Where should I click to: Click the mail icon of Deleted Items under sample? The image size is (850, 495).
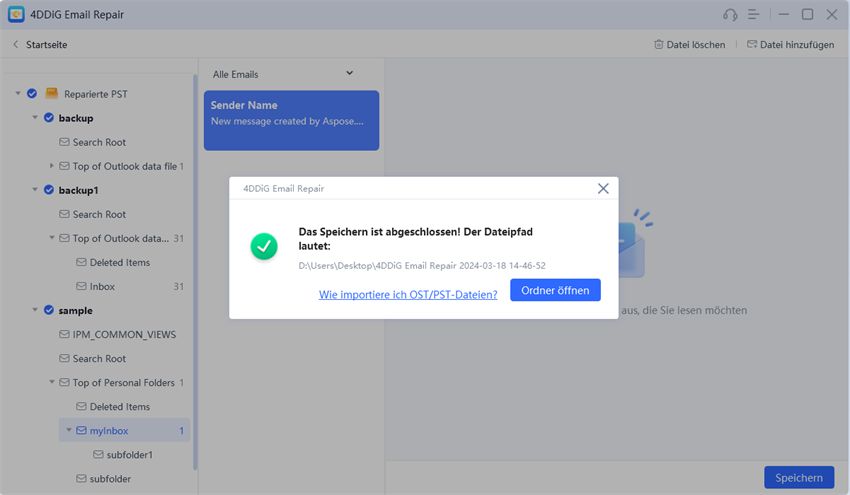[x=81, y=407]
